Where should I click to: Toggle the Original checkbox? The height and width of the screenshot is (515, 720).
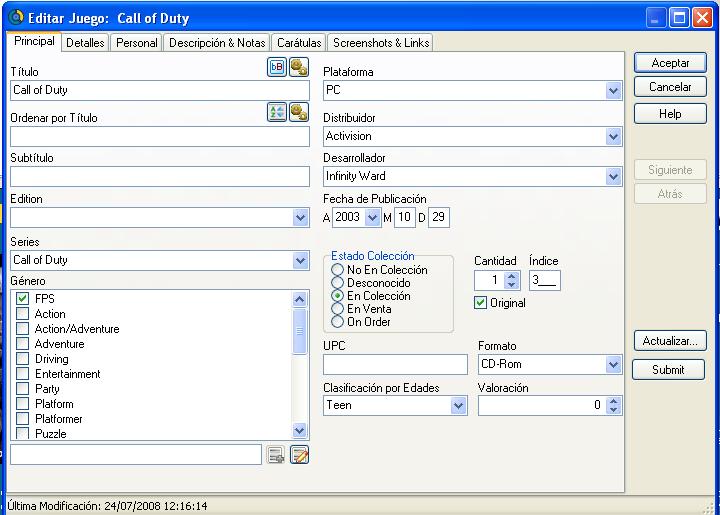480,302
